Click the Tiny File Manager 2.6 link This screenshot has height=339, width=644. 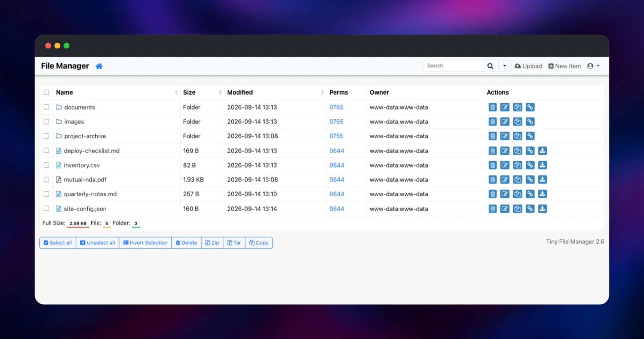pos(575,241)
